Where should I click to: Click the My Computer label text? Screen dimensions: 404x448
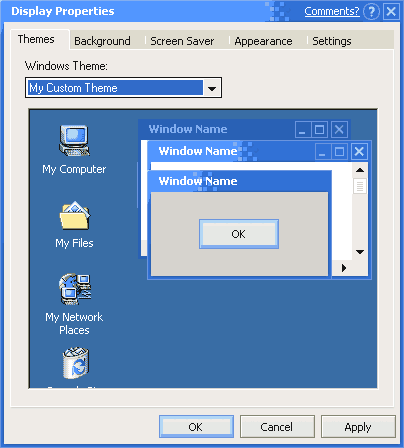tap(74, 169)
